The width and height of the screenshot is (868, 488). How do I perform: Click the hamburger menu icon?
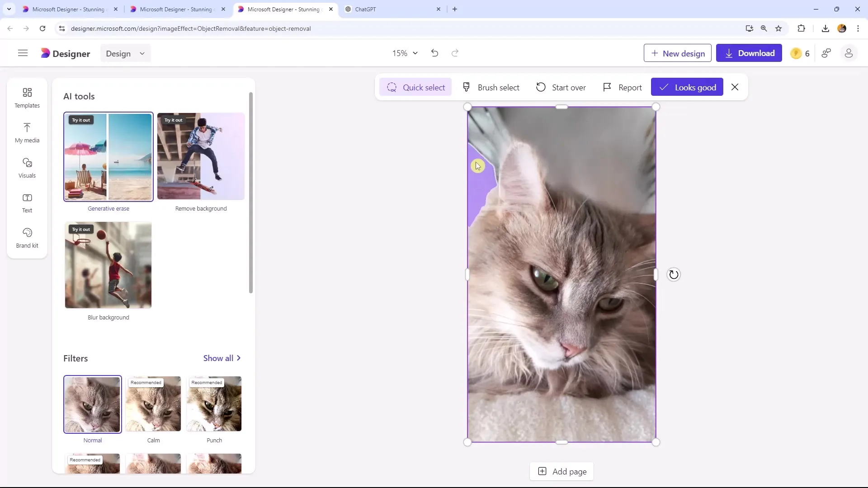tap(22, 53)
